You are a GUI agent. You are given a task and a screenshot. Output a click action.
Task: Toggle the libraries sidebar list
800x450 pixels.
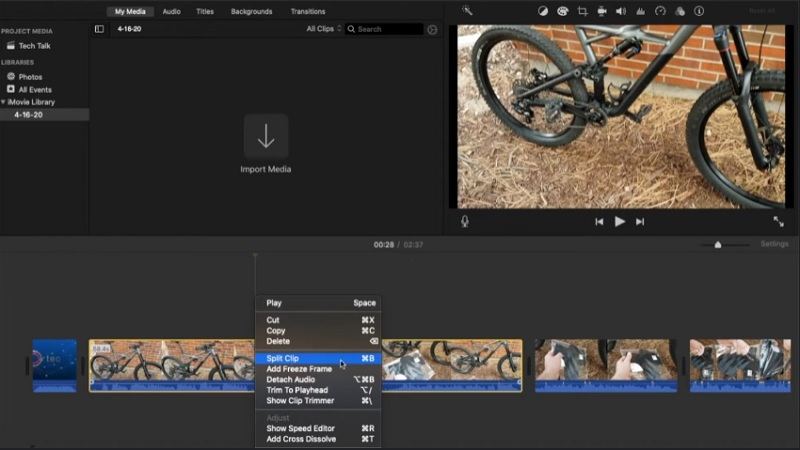99,29
